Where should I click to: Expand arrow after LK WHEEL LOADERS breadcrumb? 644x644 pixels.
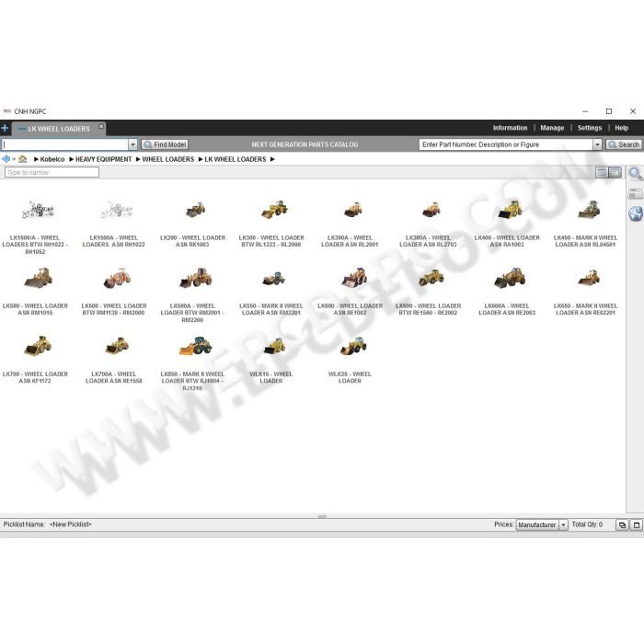pos(272,159)
